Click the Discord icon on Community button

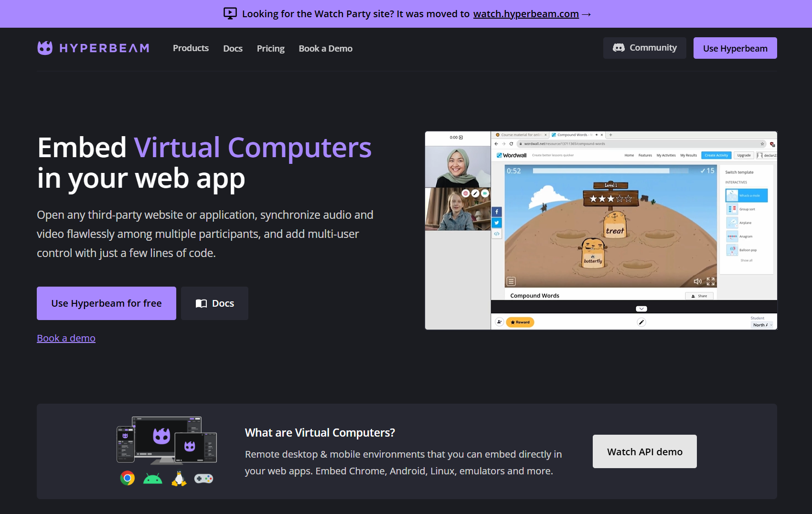pos(619,48)
